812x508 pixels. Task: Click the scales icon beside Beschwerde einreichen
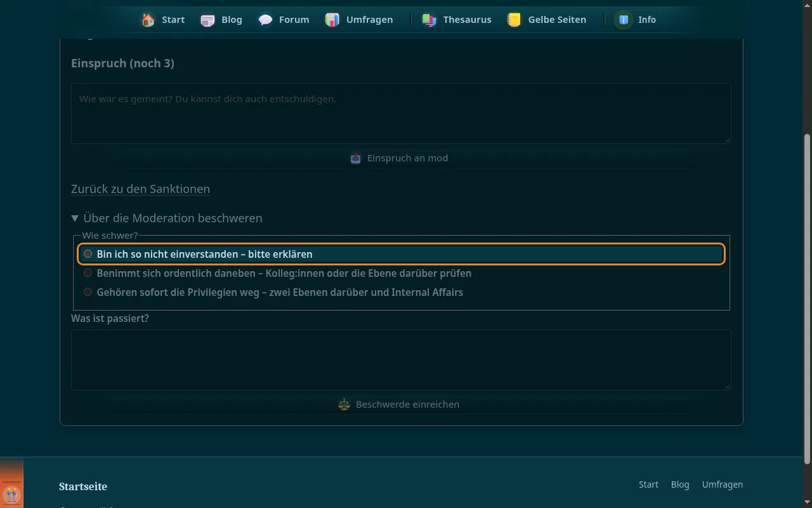click(344, 404)
